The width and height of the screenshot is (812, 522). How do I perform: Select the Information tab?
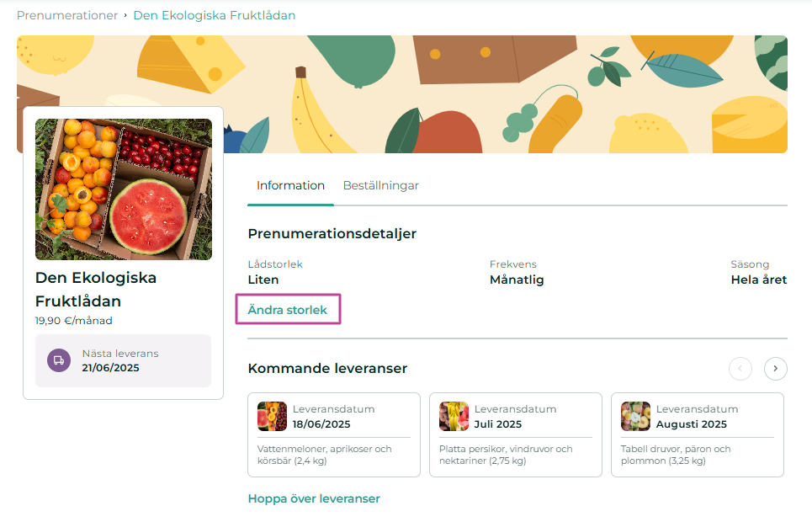290,185
